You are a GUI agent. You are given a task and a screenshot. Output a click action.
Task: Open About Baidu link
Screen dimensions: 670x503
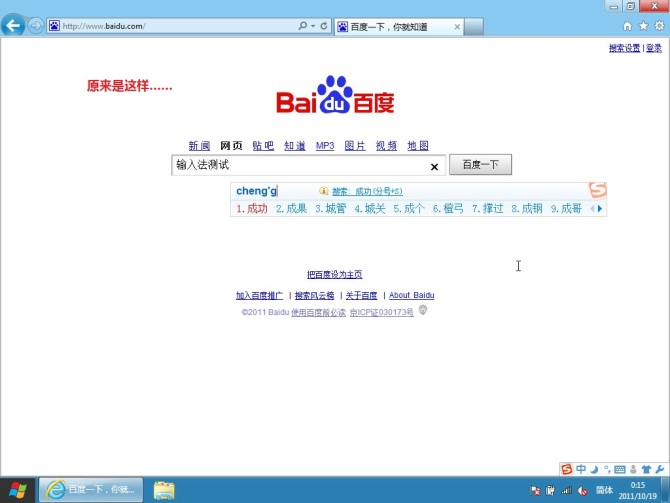pyautogui.click(x=411, y=295)
